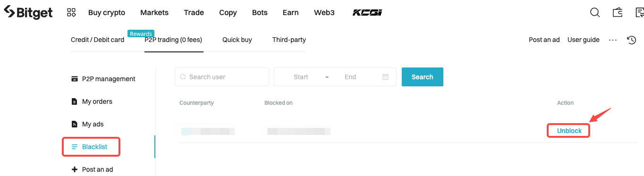This screenshot has height=176, width=644.
Task: Click the search magnifier icon in header
Action: pyautogui.click(x=595, y=13)
